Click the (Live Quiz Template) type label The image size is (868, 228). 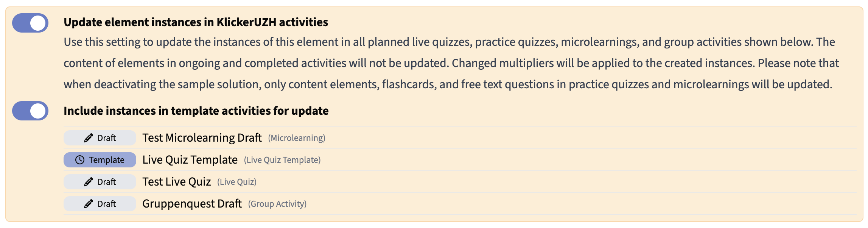point(282,160)
